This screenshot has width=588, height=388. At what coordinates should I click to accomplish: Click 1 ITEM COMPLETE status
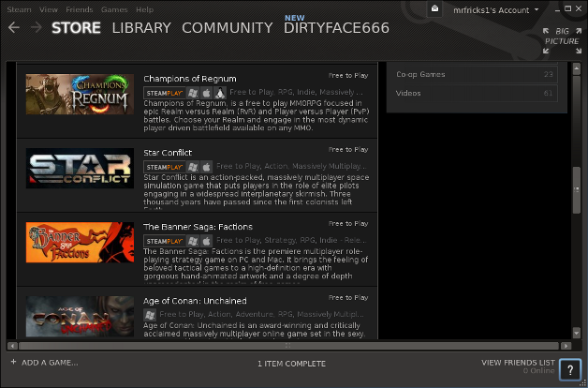(291, 364)
